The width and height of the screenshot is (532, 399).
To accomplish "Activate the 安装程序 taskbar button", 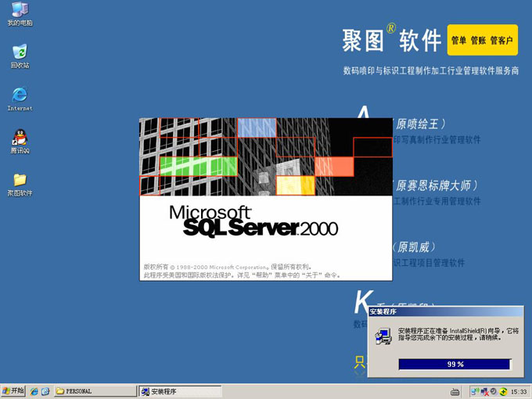I will [180, 391].
